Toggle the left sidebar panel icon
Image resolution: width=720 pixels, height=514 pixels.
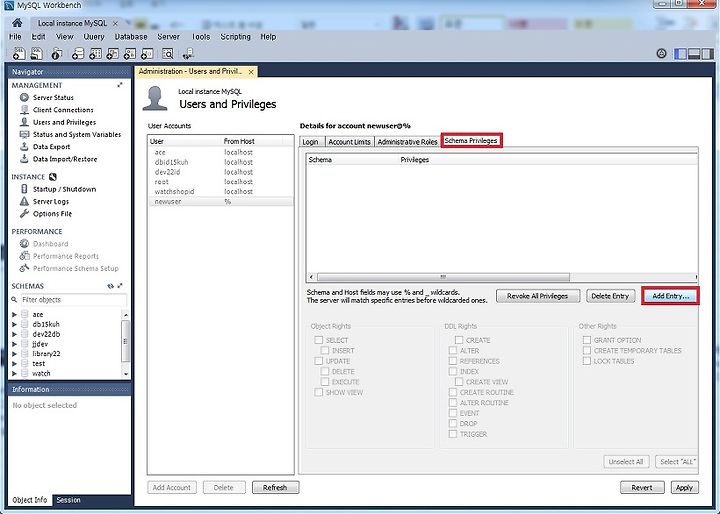680,54
